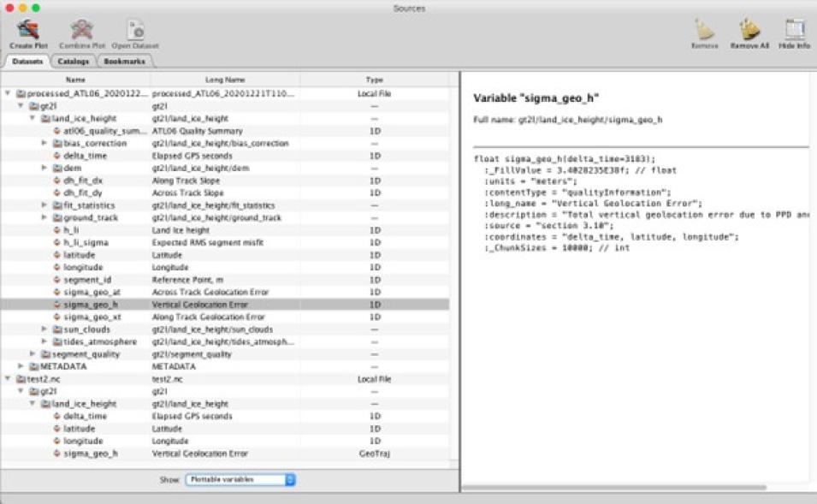
Task: Select 'Reference Point, m' long name cell
Action: [187, 280]
